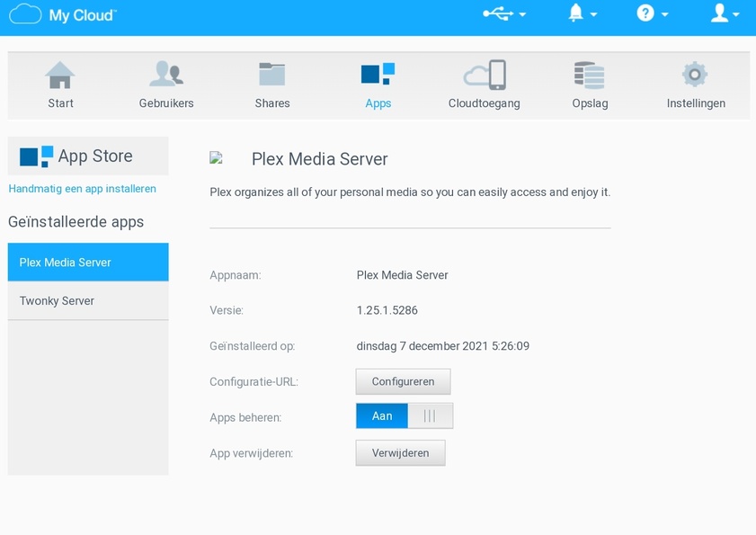
Task: Click the Appnaam value Plex Media Server
Action: point(402,275)
